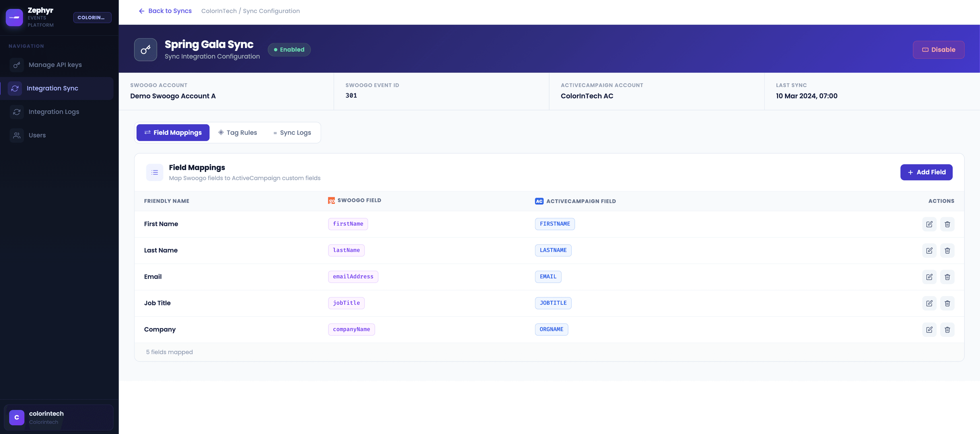Open the Users sidebar icon
The image size is (980, 434).
click(16, 135)
